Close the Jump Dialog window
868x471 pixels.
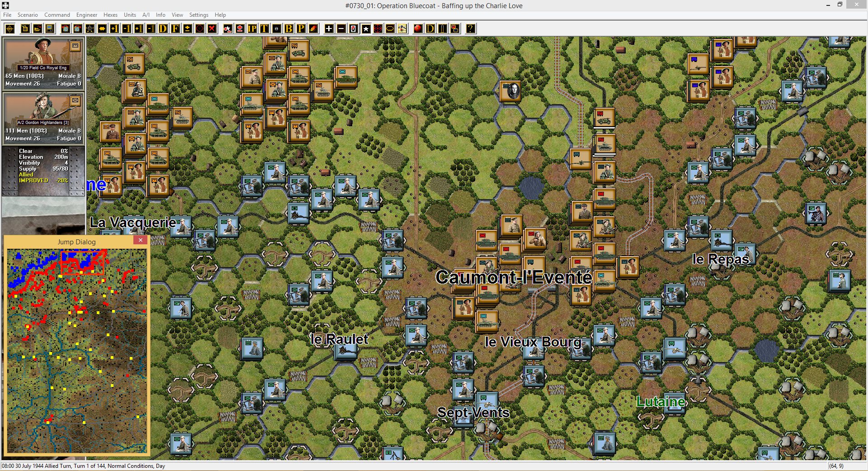click(x=141, y=240)
